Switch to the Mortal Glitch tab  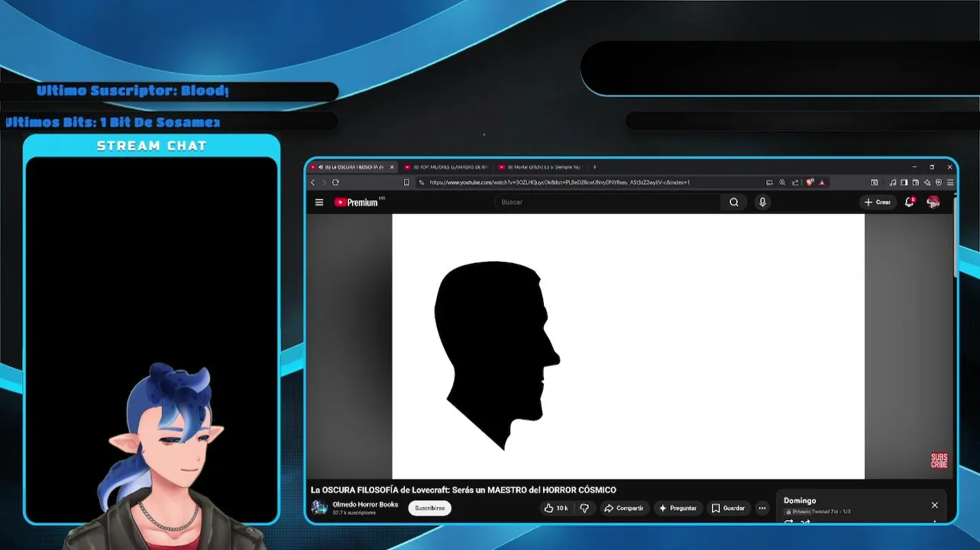[x=540, y=167]
